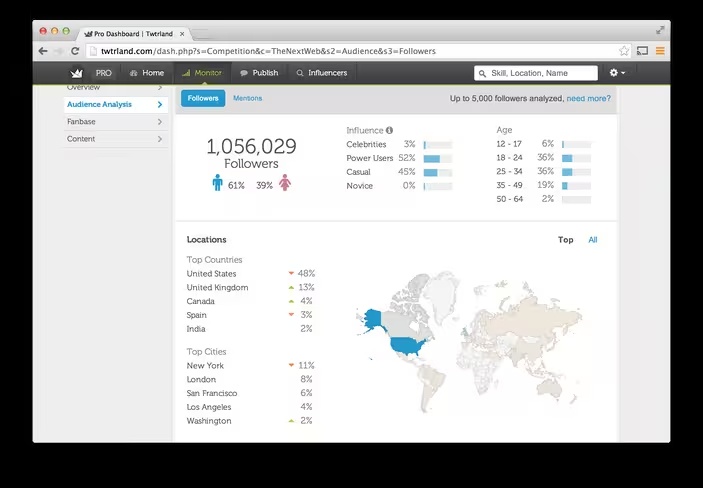Click the male follower percentage icon

pos(217,183)
